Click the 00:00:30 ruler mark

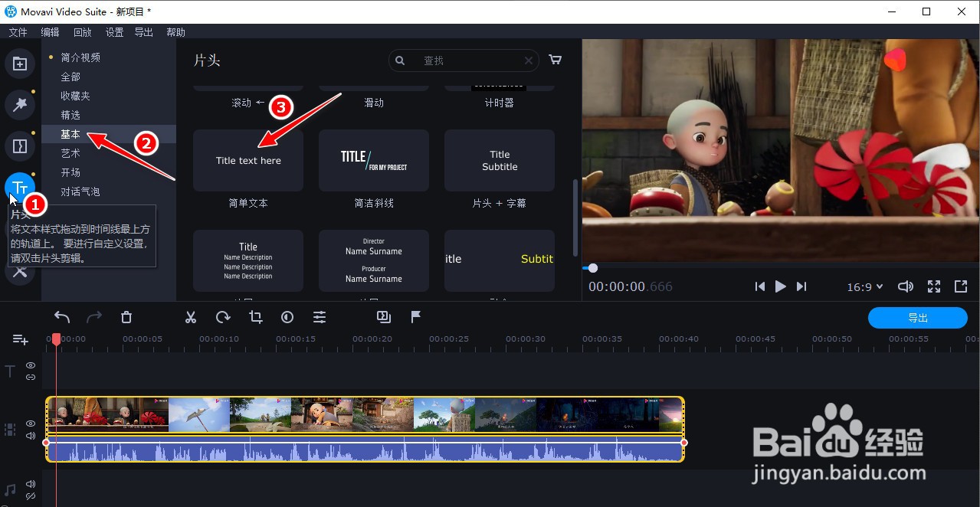click(x=526, y=339)
